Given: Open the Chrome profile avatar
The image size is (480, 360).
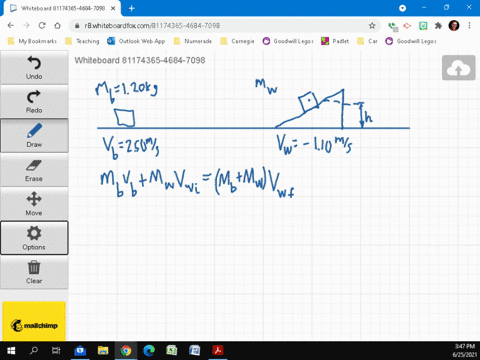Looking at the screenshot, I should [x=454, y=25].
